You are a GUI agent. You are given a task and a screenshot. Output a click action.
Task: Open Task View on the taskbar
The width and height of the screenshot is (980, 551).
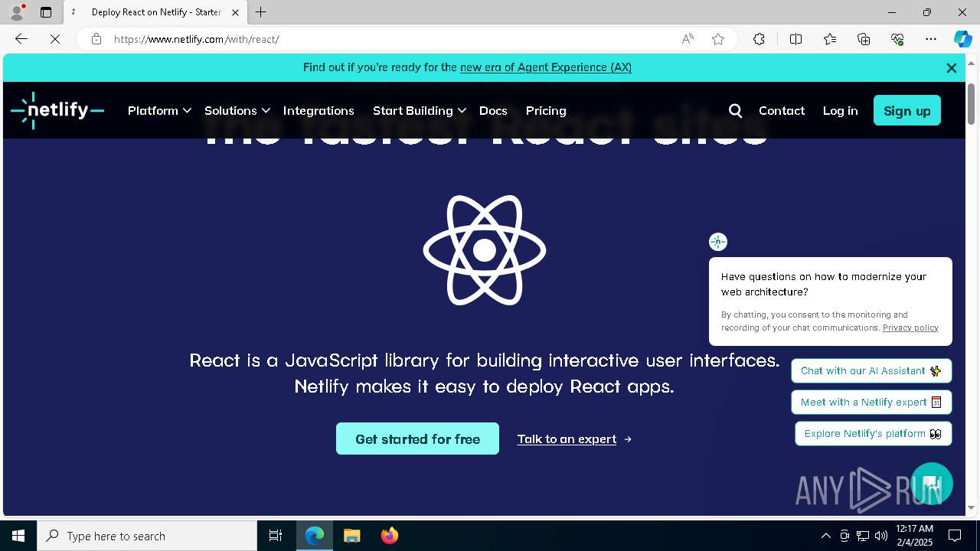pyautogui.click(x=276, y=536)
